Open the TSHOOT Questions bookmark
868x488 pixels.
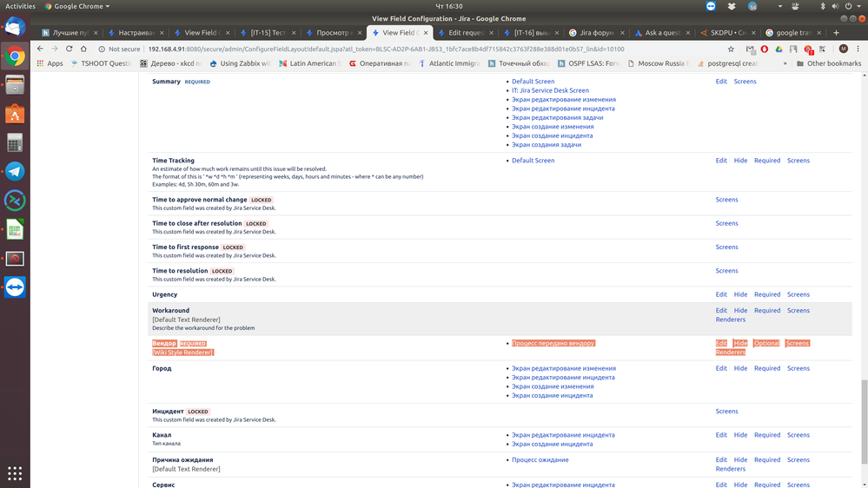101,63
